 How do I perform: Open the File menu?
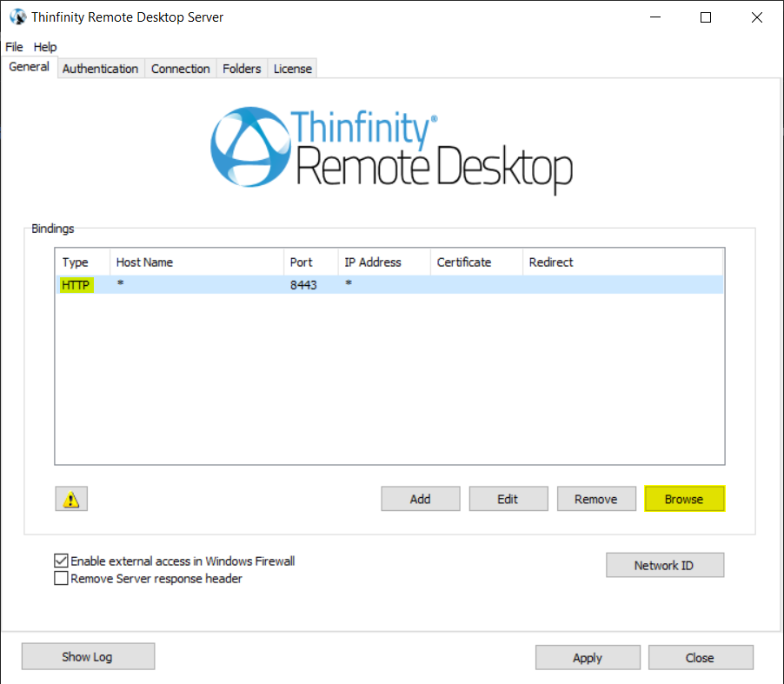14,47
